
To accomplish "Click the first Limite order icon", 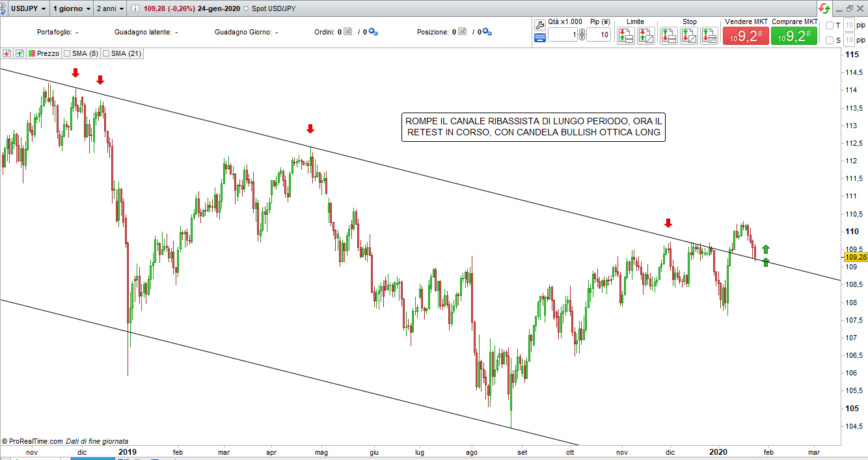I will click(x=626, y=36).
